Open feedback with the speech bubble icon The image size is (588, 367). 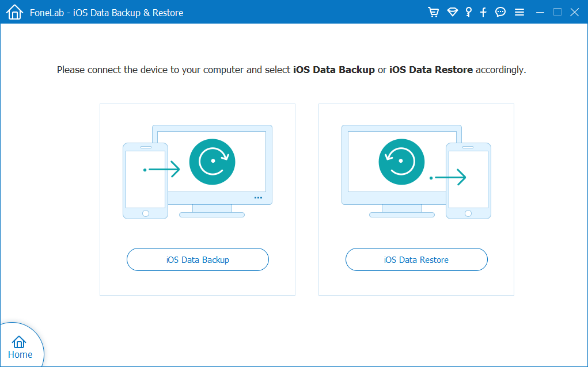(x=500, y=12)
